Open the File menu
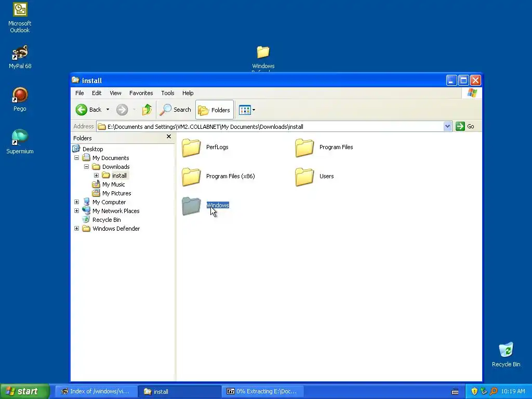Viewport: 532px width, 399px height. pos(79,93)
